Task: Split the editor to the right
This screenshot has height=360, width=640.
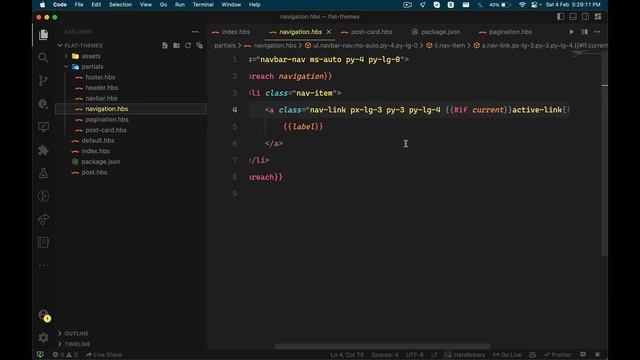Action: (584, 32)
